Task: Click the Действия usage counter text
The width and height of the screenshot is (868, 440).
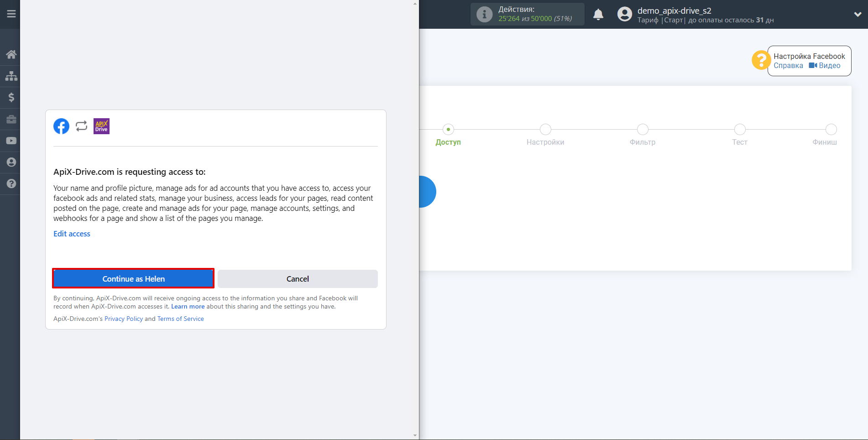Action: 535,14
